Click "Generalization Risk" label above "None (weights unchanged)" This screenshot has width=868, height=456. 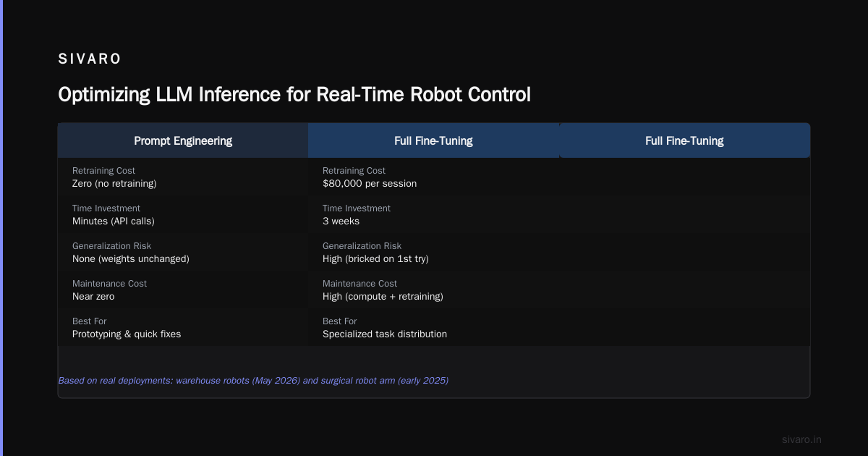point(111,246)
